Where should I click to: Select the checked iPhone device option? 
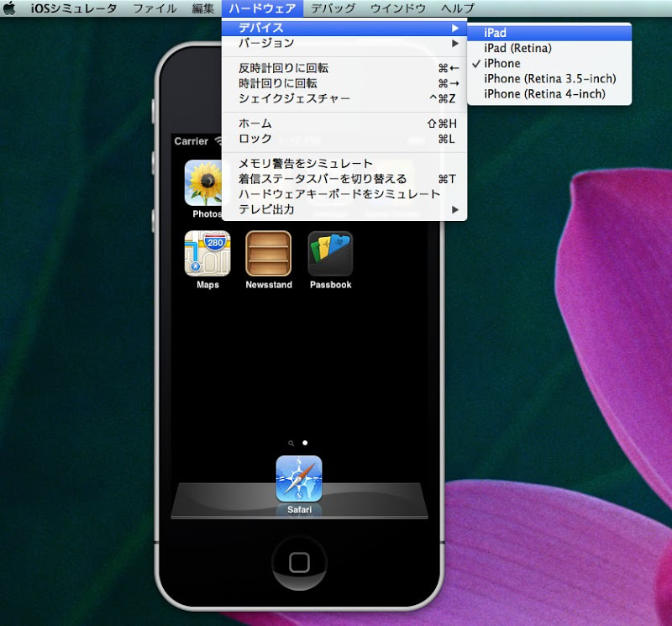pyautogui.click(x=549, y=64)
